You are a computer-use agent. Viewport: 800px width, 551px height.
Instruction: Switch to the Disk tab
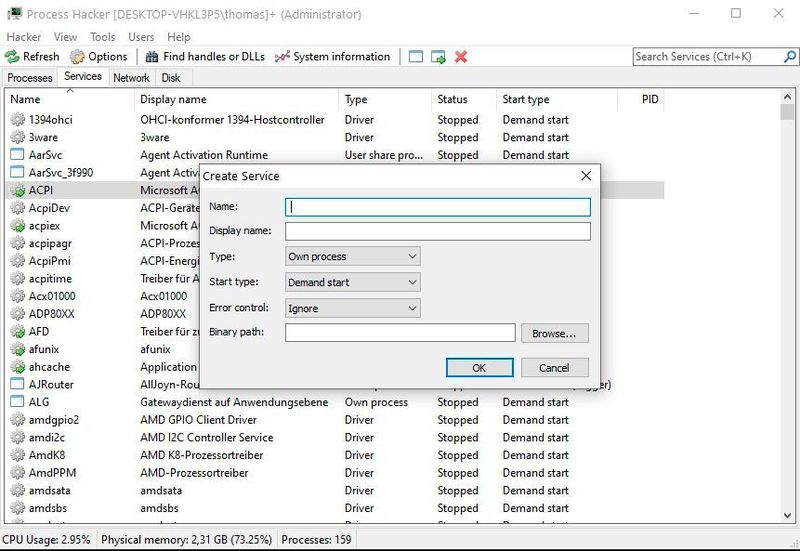point(171,78)
